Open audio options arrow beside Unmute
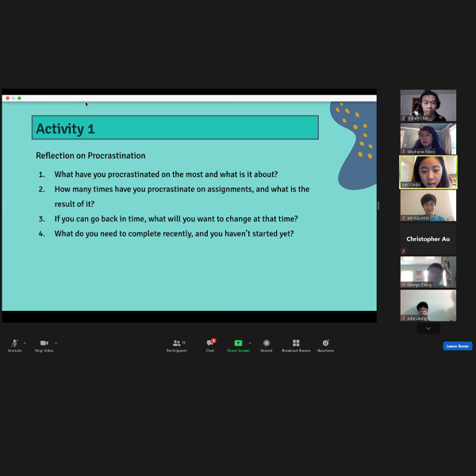 coord(25,343)
